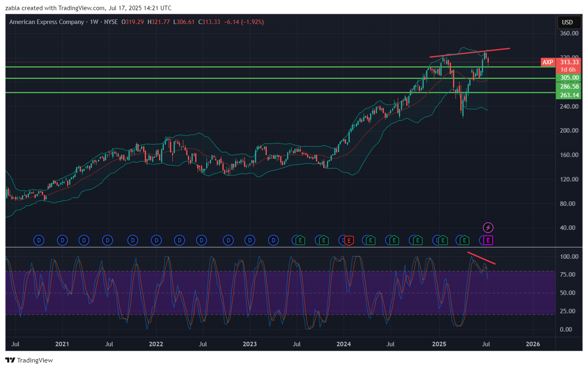Click the red 313.33 last price label

569,62
